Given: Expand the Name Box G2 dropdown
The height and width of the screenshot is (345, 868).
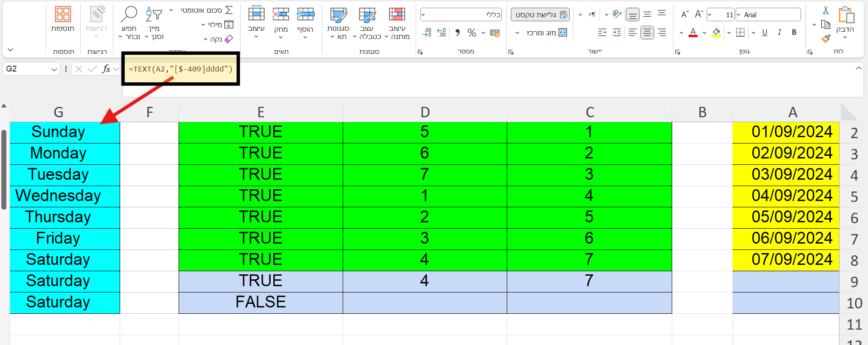Looking at the screenshot, I should [54, 69].
